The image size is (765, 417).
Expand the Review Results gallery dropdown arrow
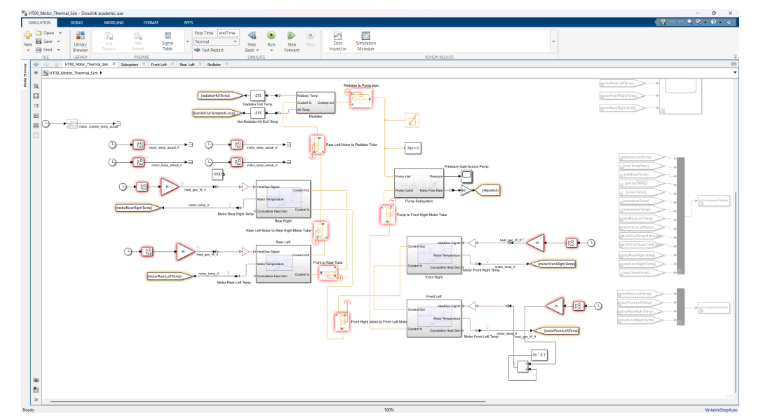coord(553,42)
